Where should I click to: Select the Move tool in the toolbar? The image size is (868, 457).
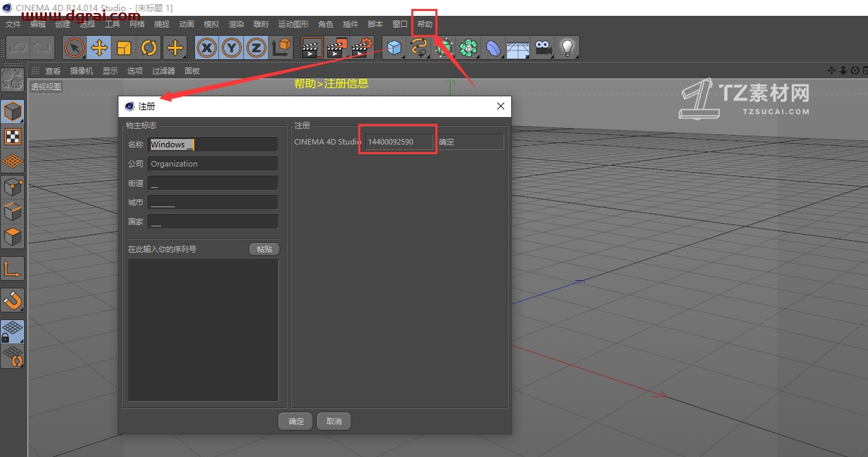tap(99, 48)
